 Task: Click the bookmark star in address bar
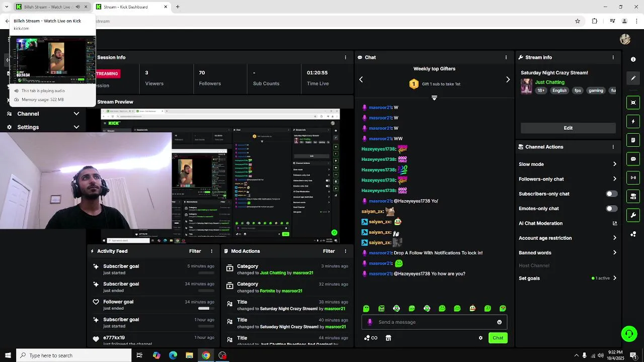click(578, 21)
